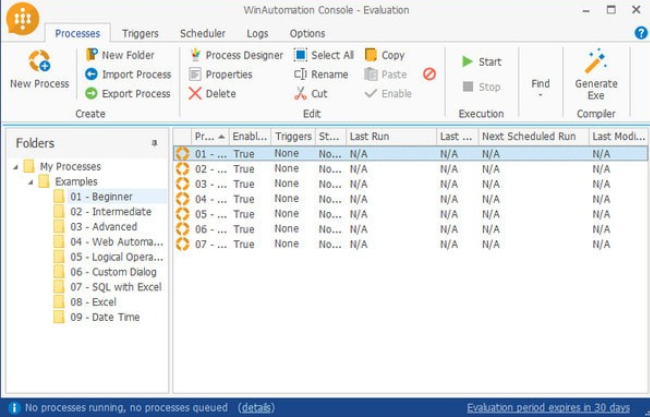Click Generate Exe compiler icon
Image resolution: width=650 pixels, height=417 pixels.
[x=596, y=62]
